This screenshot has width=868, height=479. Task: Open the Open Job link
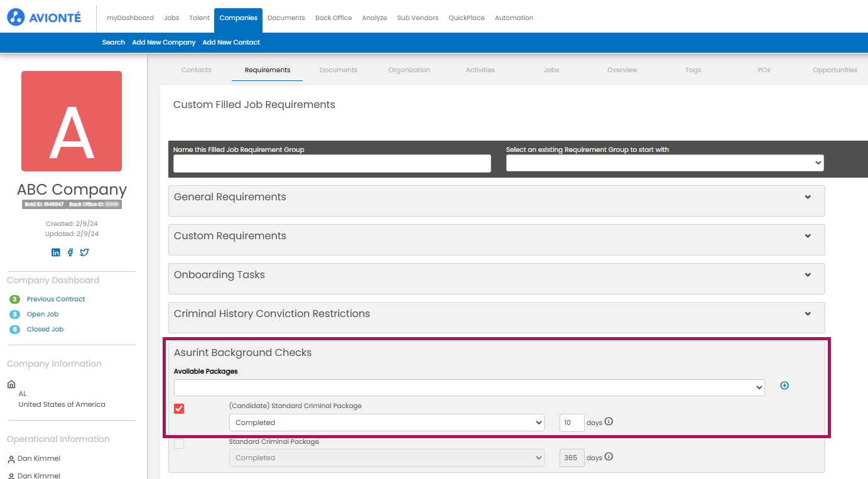coord(43,315)
